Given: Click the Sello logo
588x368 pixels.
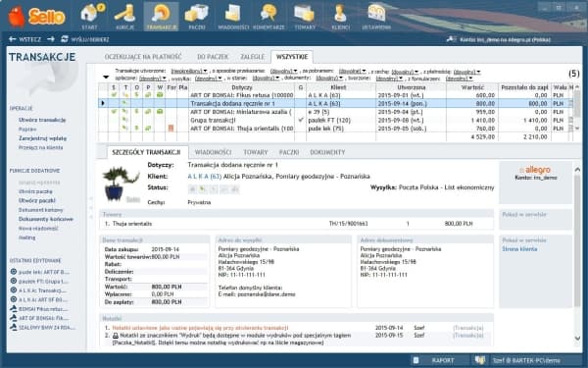Looking at the screenshot, I should 36,17.
